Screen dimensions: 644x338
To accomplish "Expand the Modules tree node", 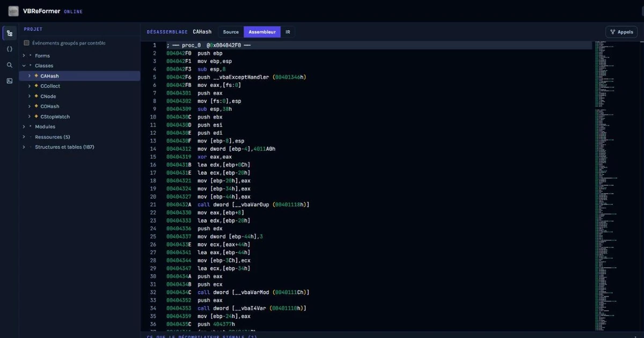I will tap(24, 127).
